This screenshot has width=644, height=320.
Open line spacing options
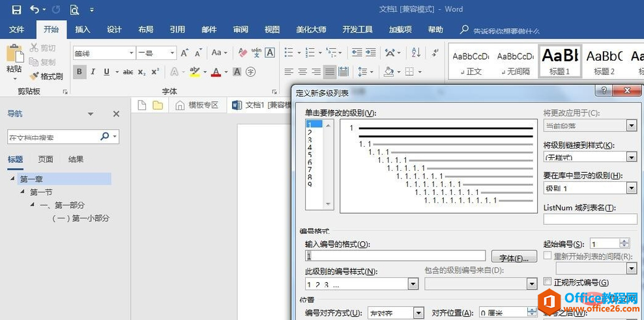coord(362,72)
